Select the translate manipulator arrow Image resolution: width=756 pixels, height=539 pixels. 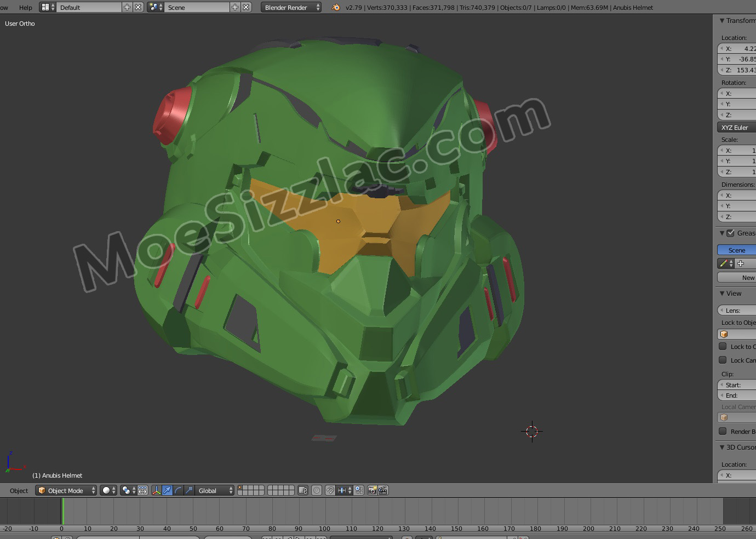[x=167, y=490]
